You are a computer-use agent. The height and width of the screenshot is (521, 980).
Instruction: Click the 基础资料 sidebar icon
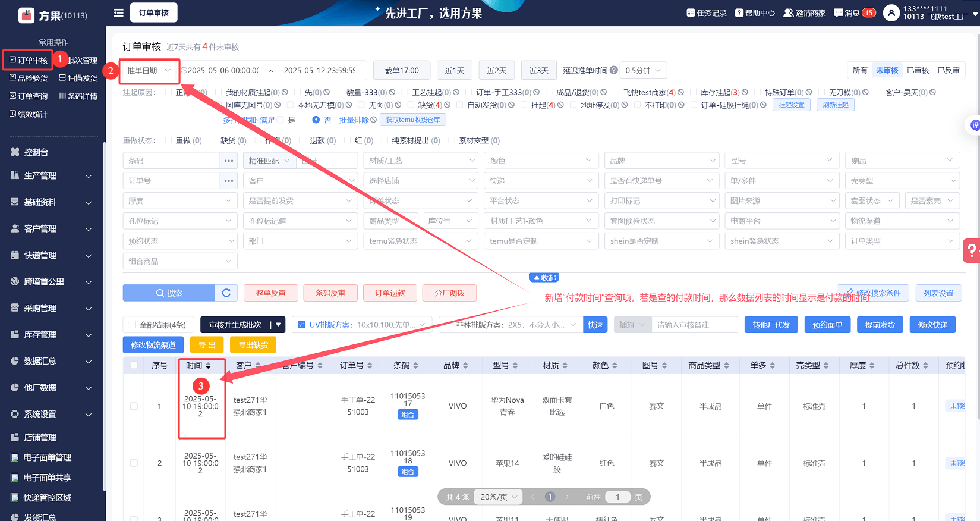click(15, 202)
